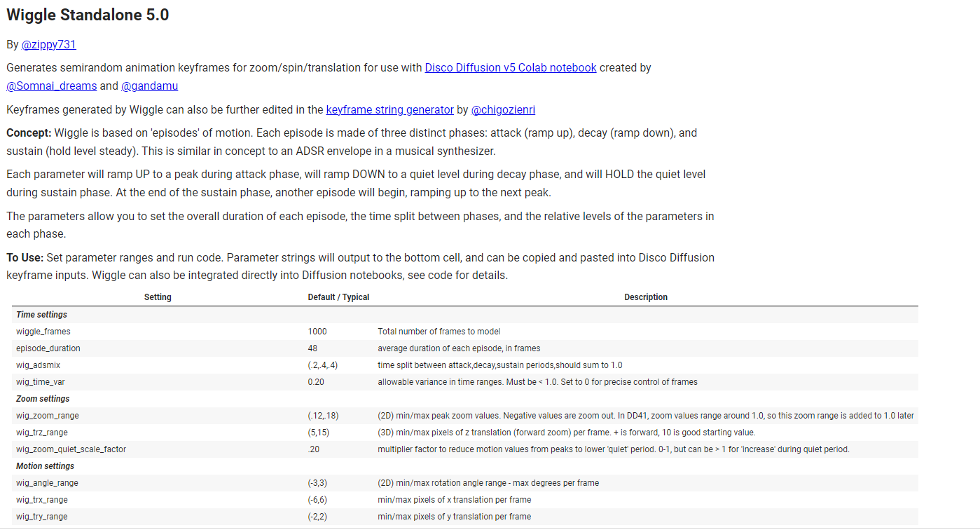This screenshot has width=980, height=530.
Task: Select the wig_zoom_quiet_scale_factor setting name
Action: (x=71, y=449)
